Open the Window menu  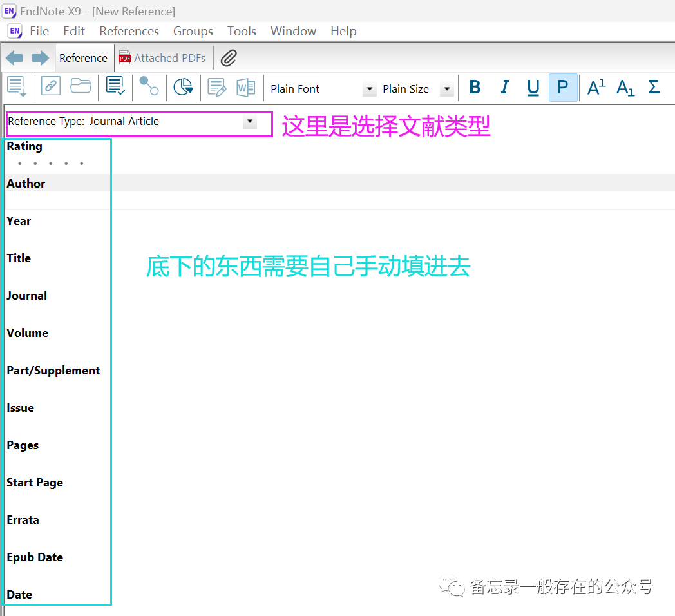pyautogui.click(x=293, y=31)
